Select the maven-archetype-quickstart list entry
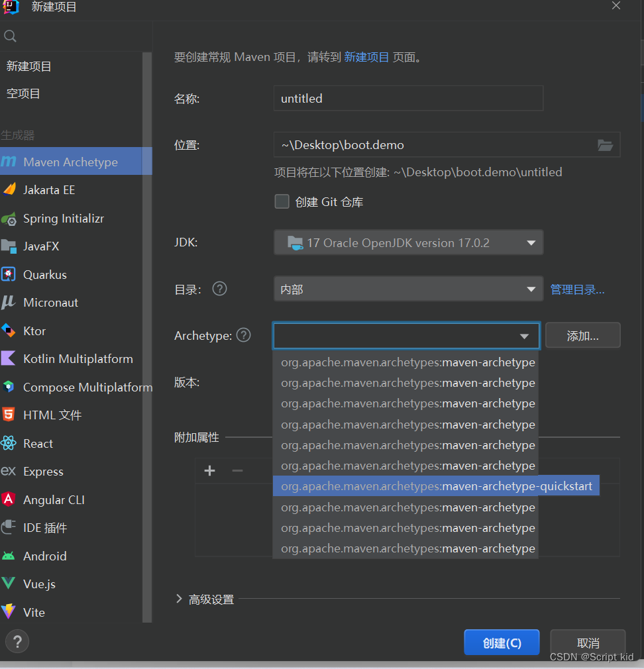This screenshot has height=669, width=644. (436, 487)
